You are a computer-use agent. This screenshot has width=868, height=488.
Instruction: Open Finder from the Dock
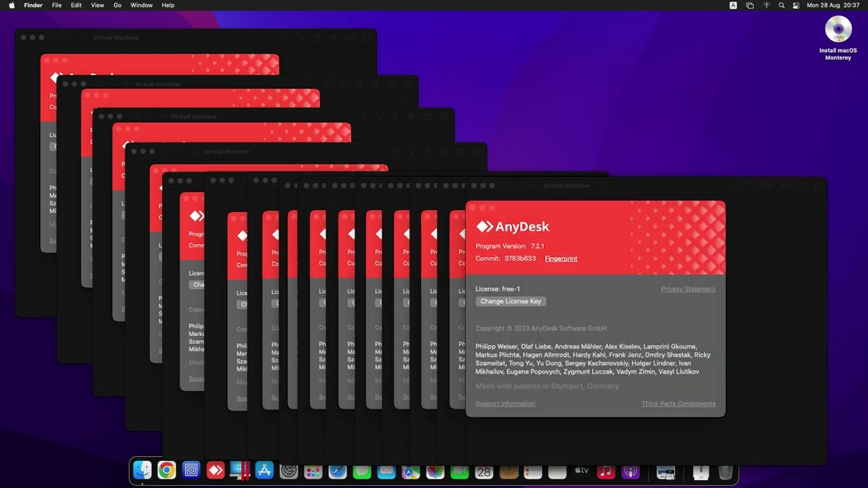(142, 470)
